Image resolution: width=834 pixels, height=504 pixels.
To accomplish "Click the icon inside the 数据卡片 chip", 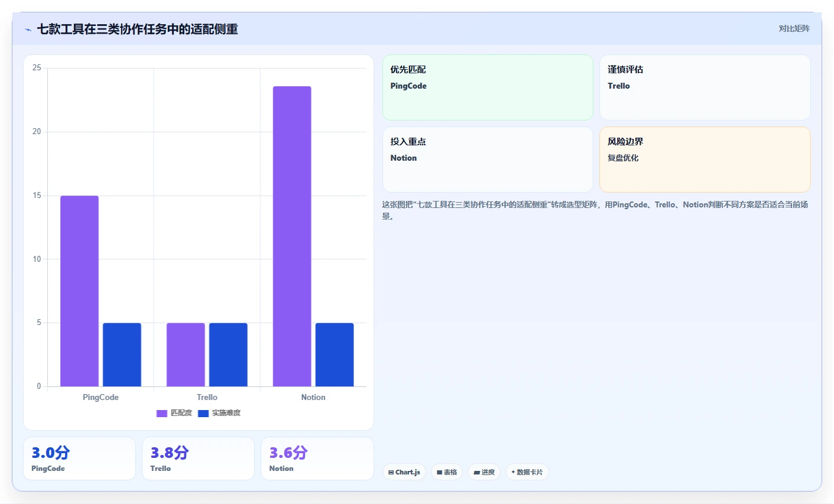I will pyautogui.click(x=513, y=472).
